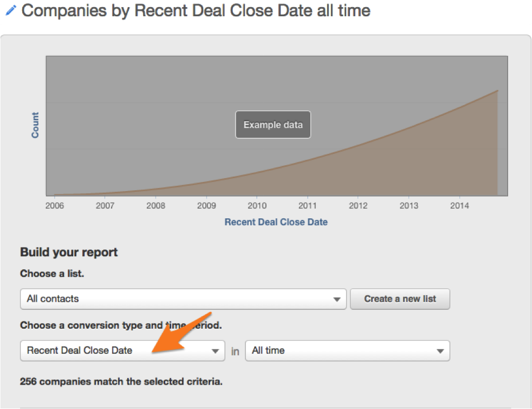Click the report title text
The image size is (532, 409).
click(196, 10)
